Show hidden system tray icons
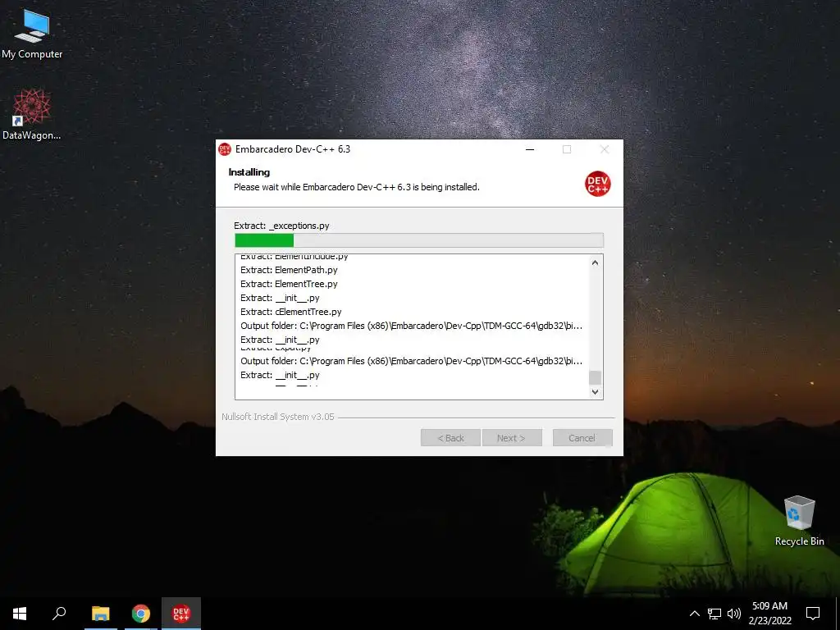 point(694,614)
